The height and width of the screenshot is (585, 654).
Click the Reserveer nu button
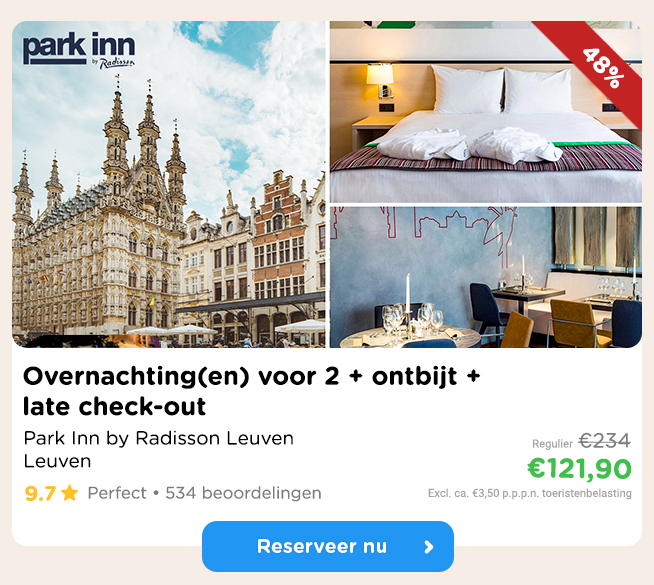(328, 546)
